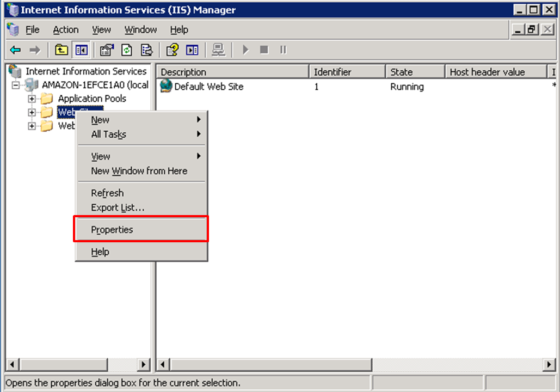This screenshot has width=560, height=392.
Task: Click Help in the context menu
Action: click(141, 252)
